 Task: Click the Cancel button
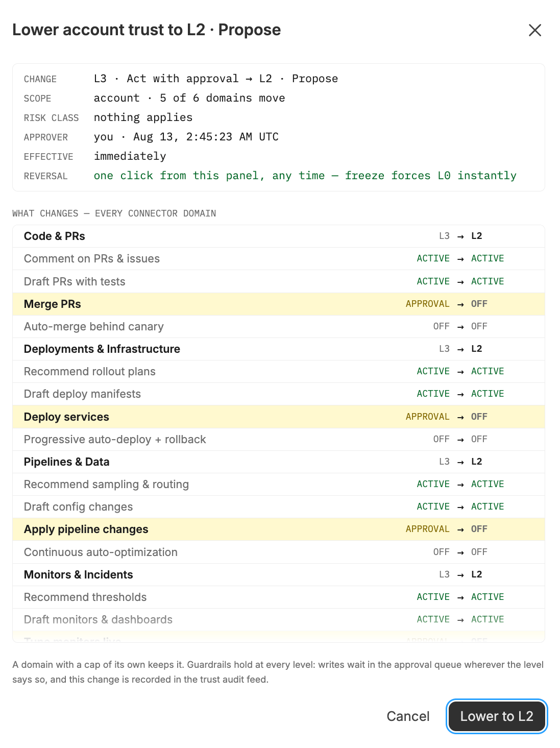click(x=408, y=716)
